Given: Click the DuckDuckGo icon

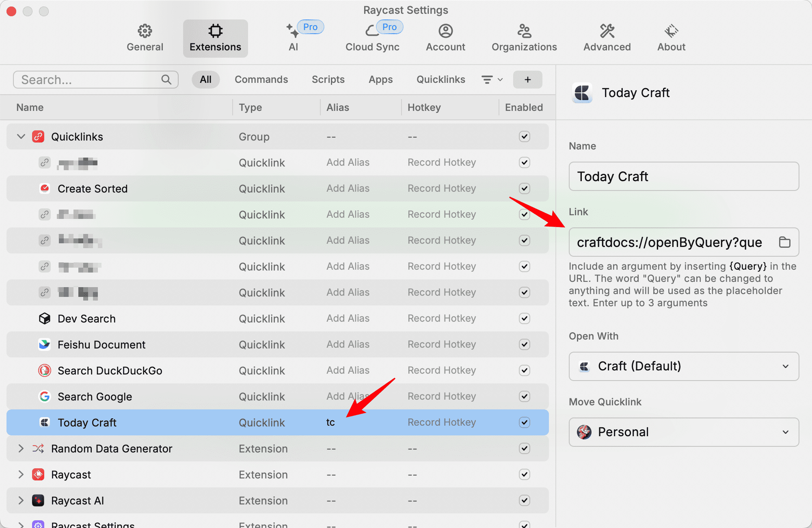Looking at the screenshot, I should pos(45,370).
